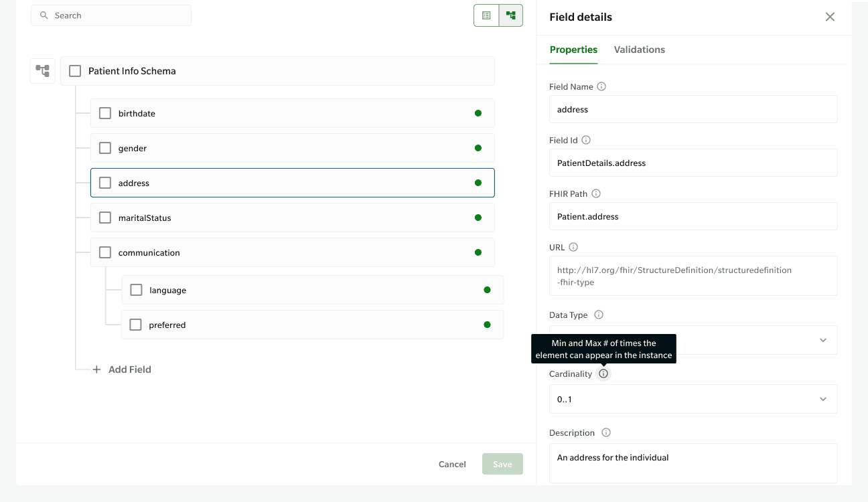Click into the Search field
This screenshot has width=868, height=502.
click(111, 15)
